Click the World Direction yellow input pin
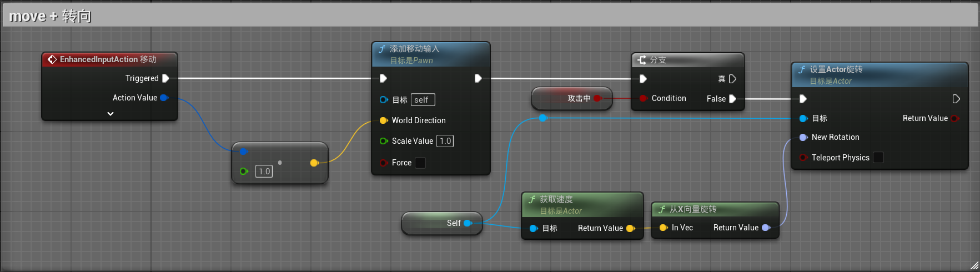The width and height of the screenshot is (980, 272). (x=383, y=120)
